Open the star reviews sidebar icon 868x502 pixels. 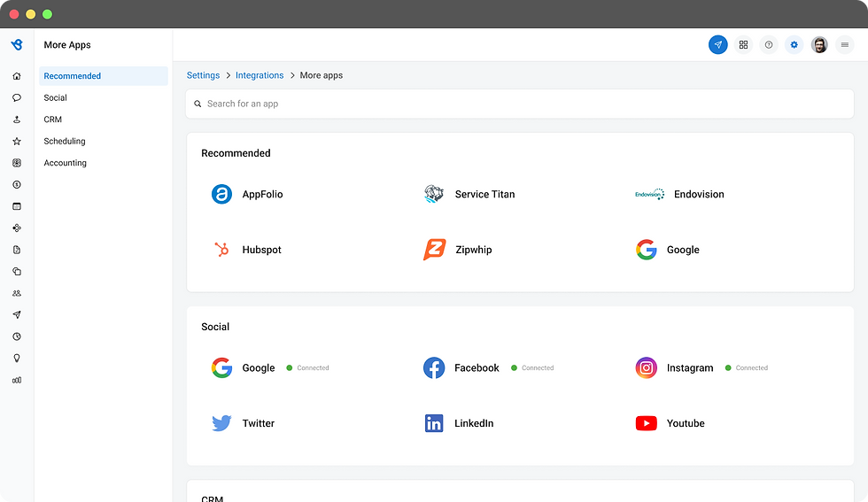click(x=17, y=141)
